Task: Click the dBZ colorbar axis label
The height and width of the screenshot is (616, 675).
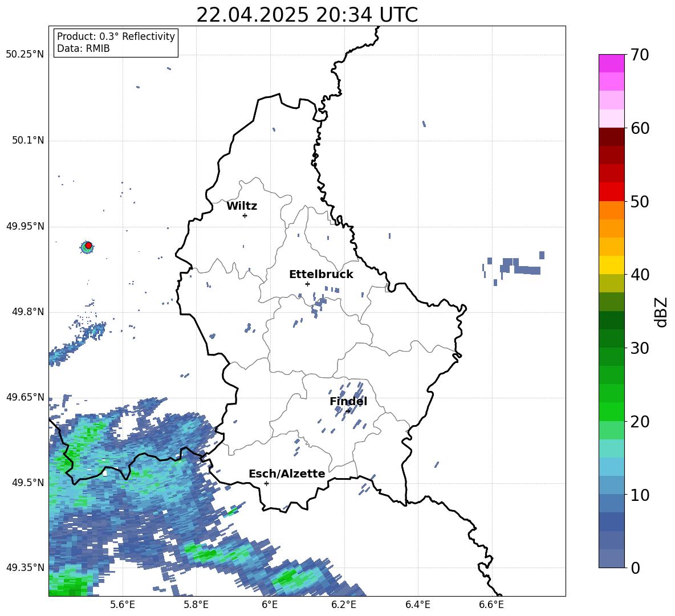Action: [662, 312]
